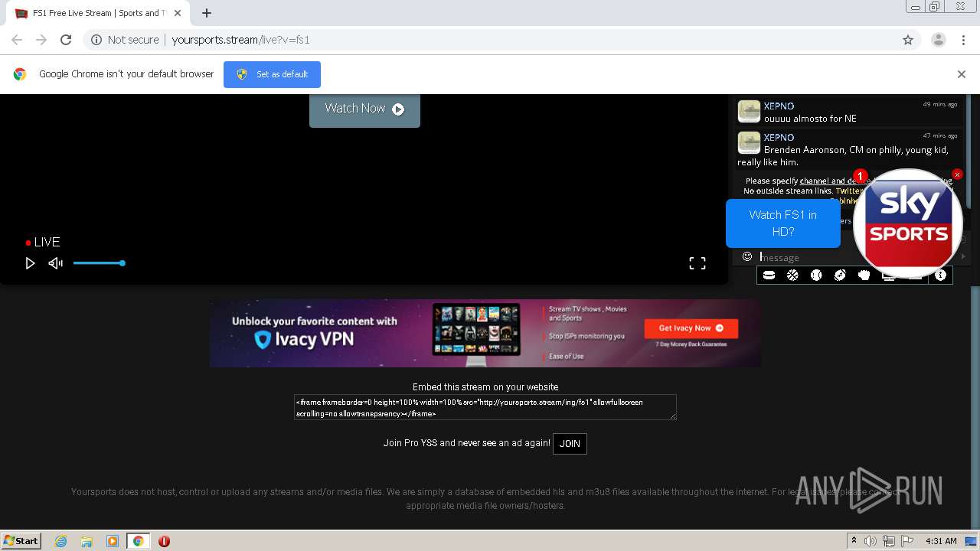Select the baseball sport icon
The image size is (980, 551).
(816, 275)
